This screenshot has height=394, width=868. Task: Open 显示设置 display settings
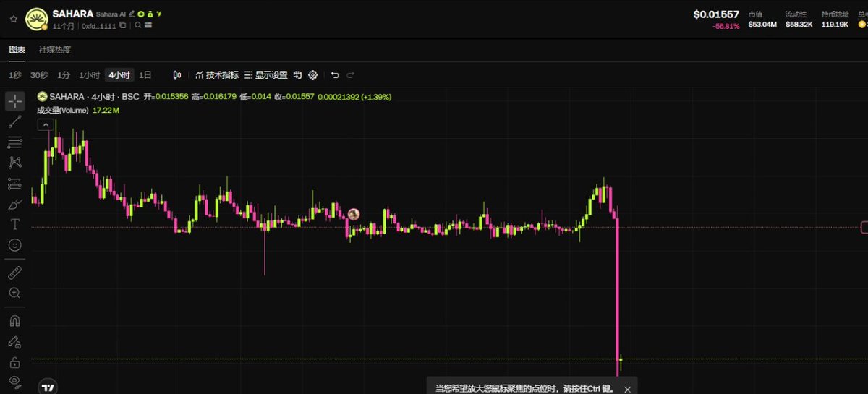[266, 74]
